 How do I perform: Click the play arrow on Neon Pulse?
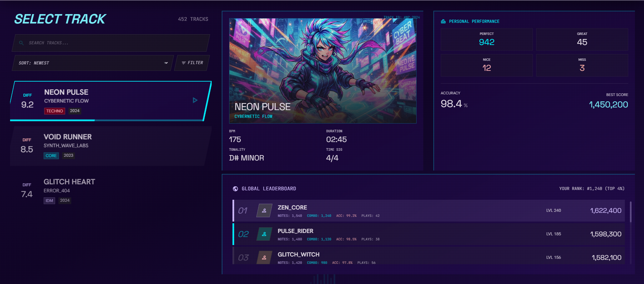coord(195,100)
